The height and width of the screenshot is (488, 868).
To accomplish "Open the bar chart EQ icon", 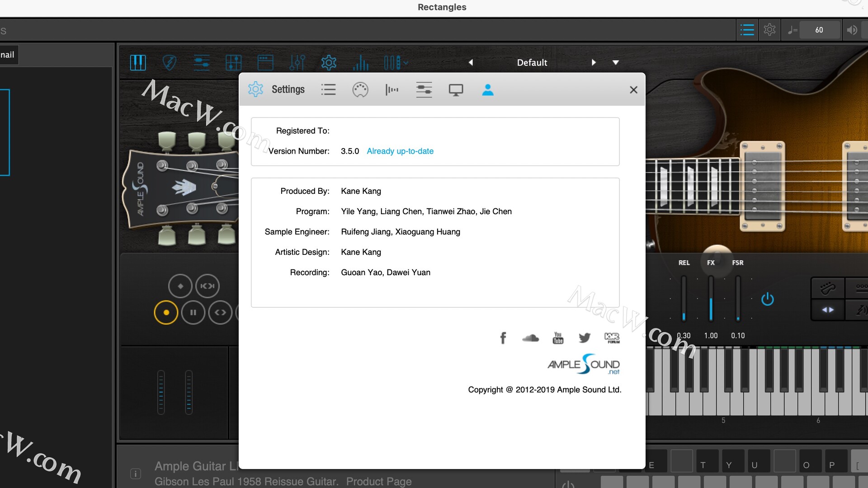I will pos(361,62).
